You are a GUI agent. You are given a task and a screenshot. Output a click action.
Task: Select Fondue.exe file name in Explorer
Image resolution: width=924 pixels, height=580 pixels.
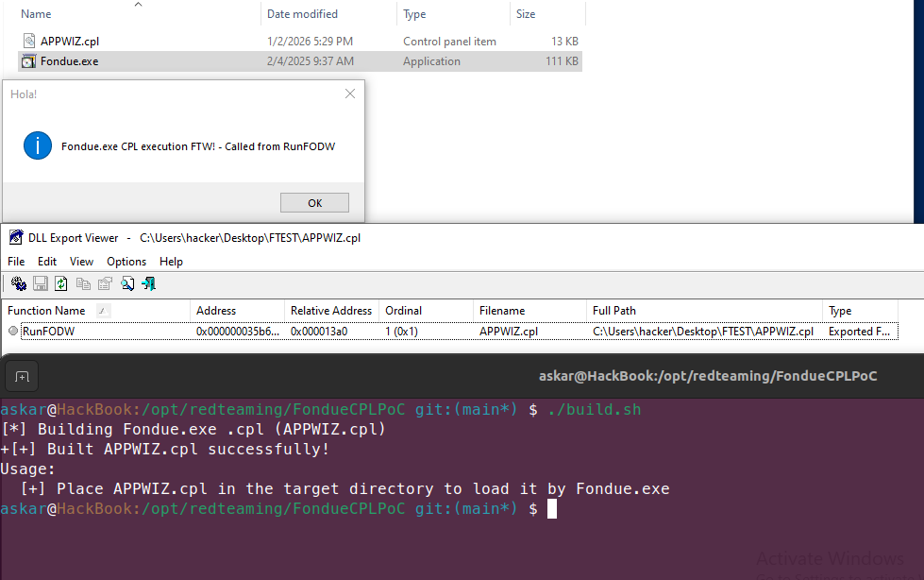pos(70,61)
